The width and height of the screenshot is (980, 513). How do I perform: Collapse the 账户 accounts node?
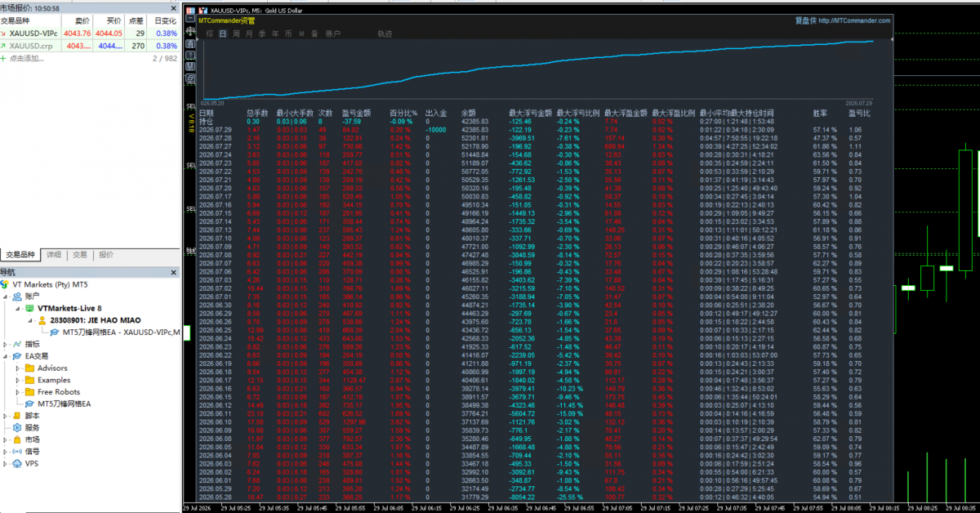click(7, 297)
